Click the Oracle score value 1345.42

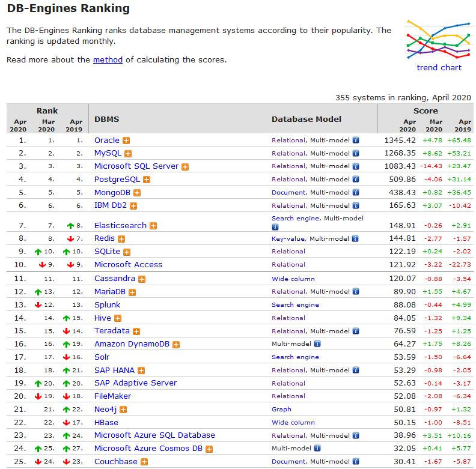pyautogui.click(x=400, y=140)
